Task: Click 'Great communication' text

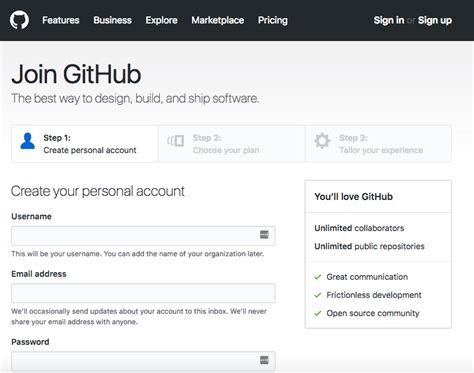Action: pyautogui.click(x=367, y=277)
